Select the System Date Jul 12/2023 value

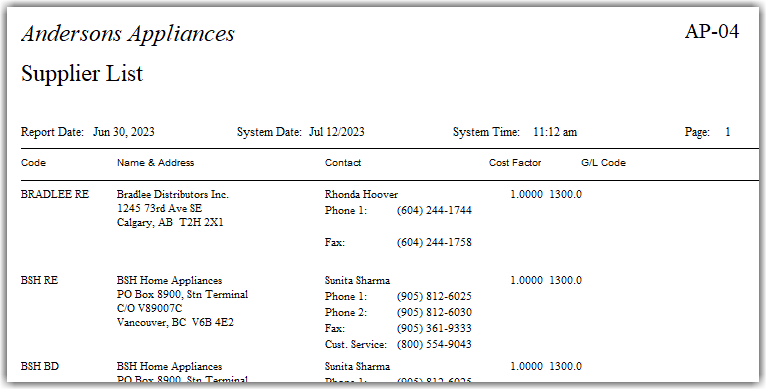point(337,132)
